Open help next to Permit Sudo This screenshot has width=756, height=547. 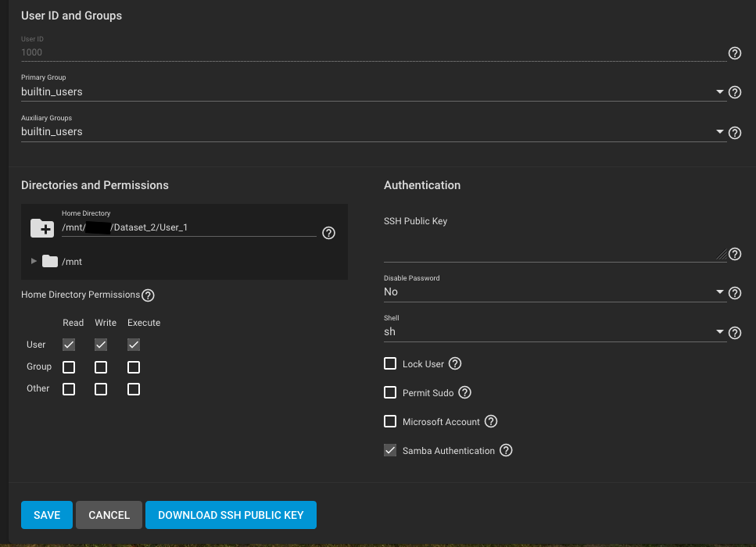coord(464,392)
